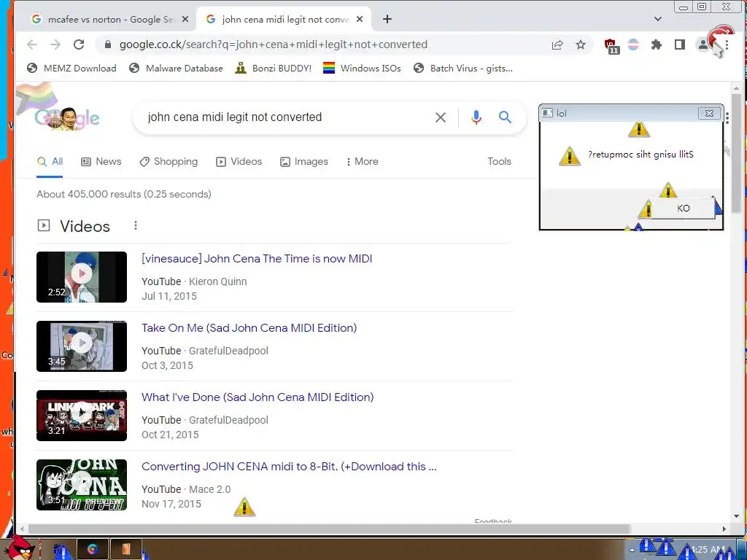Clear the search box with X

point(440,117)
